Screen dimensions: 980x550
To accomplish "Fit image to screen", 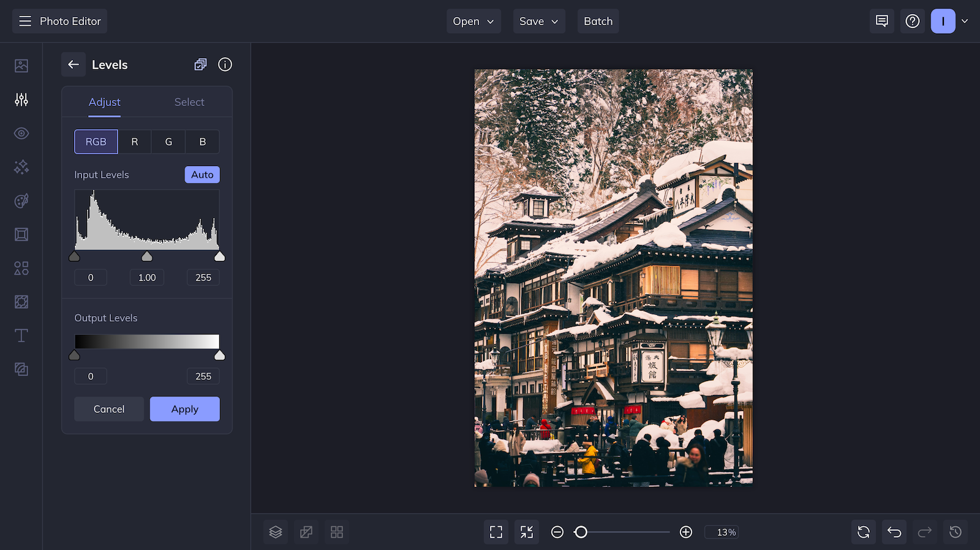I will coord(496,532).
